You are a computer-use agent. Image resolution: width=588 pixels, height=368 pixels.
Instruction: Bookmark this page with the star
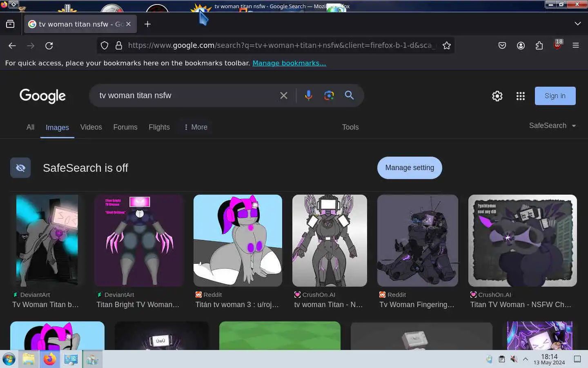pyautogui.click(x=447, y=45)
